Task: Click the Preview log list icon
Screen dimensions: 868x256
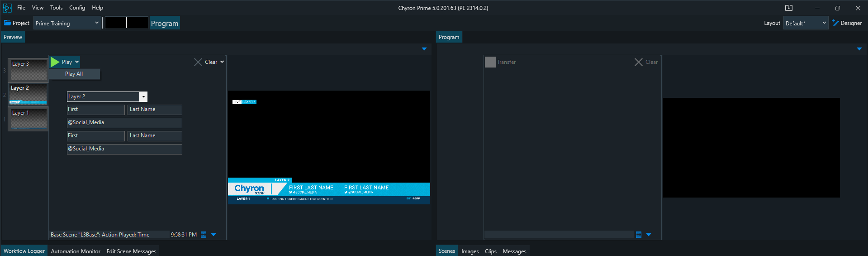Action: click(x=204, y=235)
